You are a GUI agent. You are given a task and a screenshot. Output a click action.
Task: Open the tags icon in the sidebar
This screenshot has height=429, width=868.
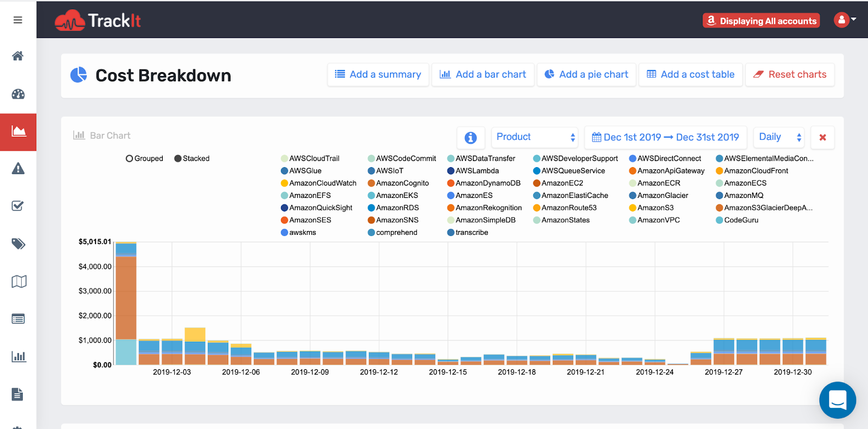(x=18, y=244)
